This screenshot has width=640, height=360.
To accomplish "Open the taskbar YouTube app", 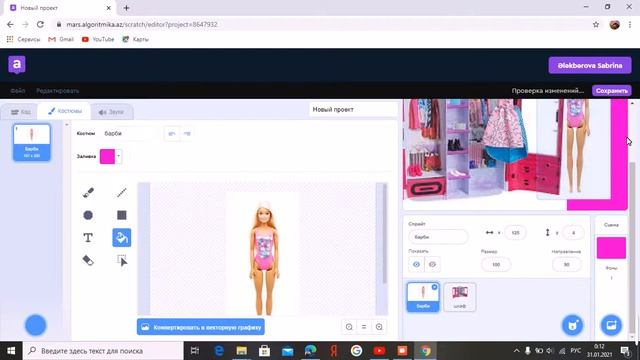I will point(379,351).
